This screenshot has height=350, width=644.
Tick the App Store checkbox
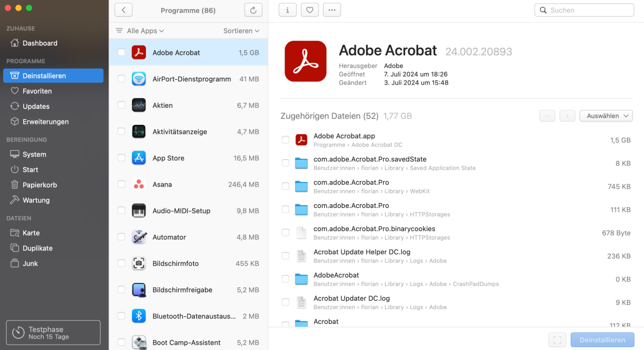click(x=122, y=158)
